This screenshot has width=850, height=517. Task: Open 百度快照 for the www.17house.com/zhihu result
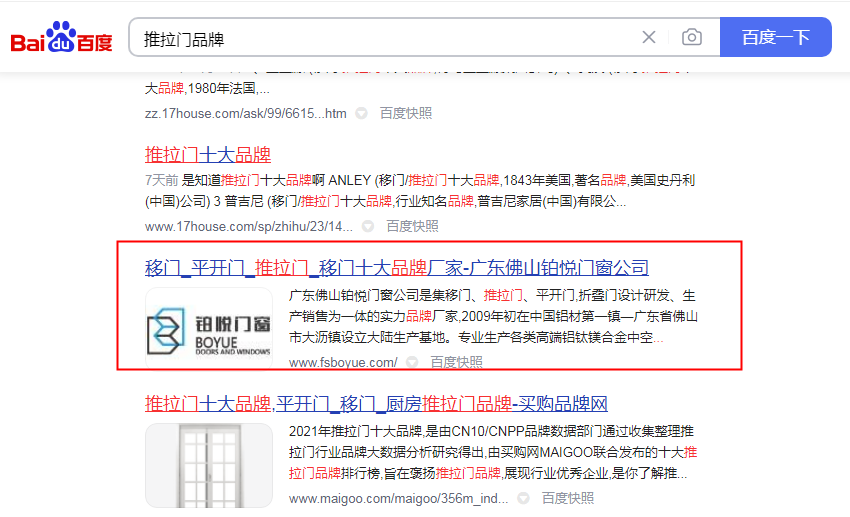click(x=413, y=226)
